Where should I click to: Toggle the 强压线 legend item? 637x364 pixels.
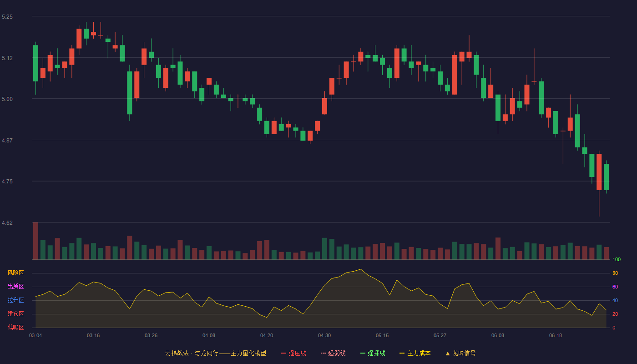293,353
